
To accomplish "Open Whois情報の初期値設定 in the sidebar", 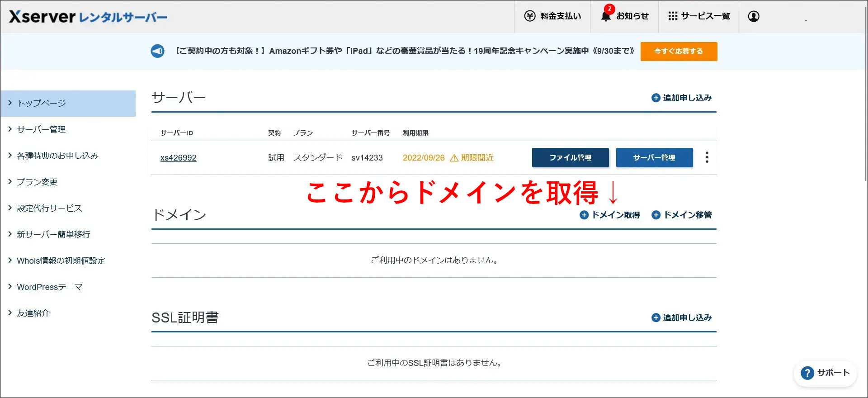I will tap(68, 261).
